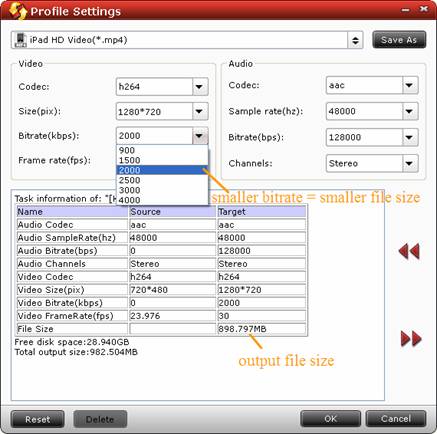Choose 4000 in the bitrate list
The image size is (437, 434).
click(x=162, y=200)
